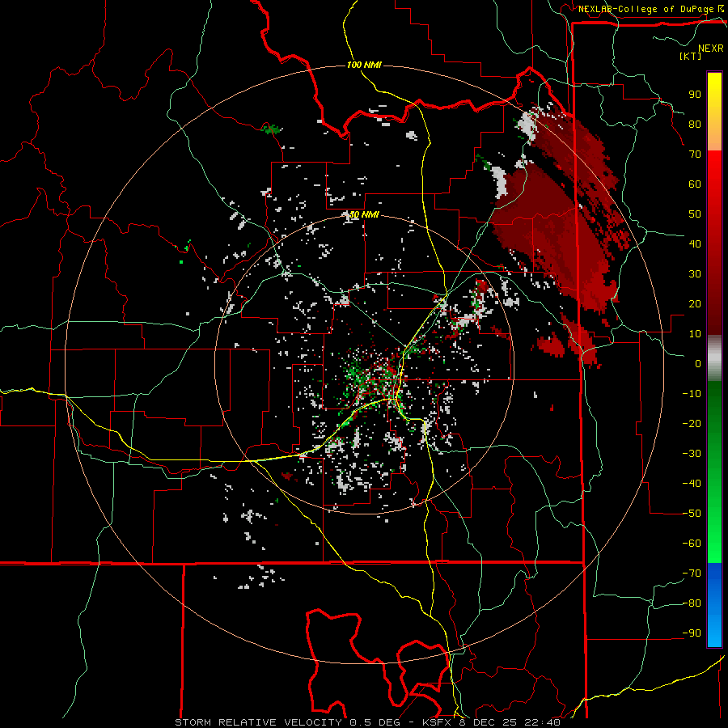Select the -80 value on velocity scale
This screenshot has width=728, height=728.
click(x=692, y=603)
